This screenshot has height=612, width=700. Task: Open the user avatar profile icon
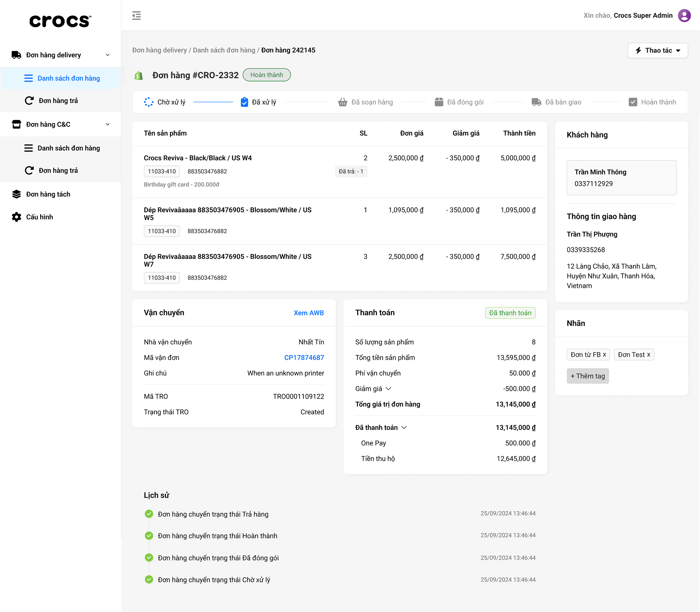point(684,16)
